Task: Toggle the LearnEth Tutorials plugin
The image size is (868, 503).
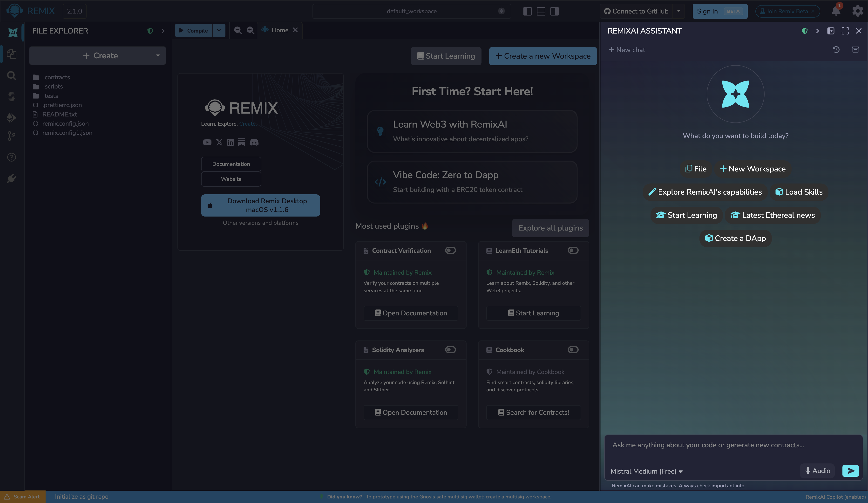Action: (573, 251)
